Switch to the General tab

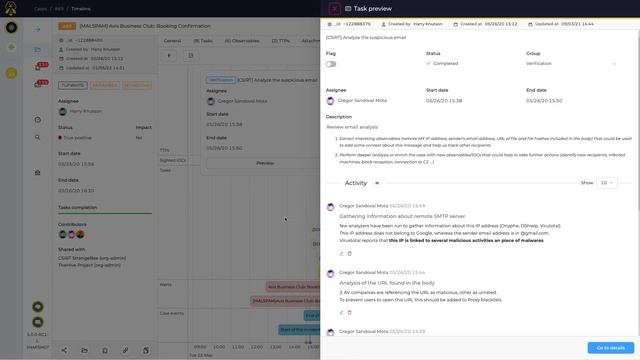pos(172,41)
